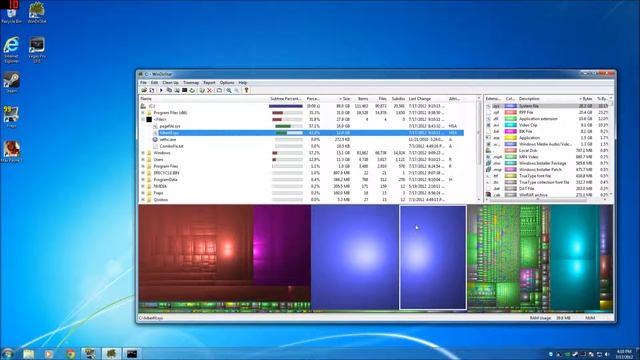The image size is (640, 360).
Task: Click the Windows Start button
Action: pyautogui.click(x=7, y=353)
